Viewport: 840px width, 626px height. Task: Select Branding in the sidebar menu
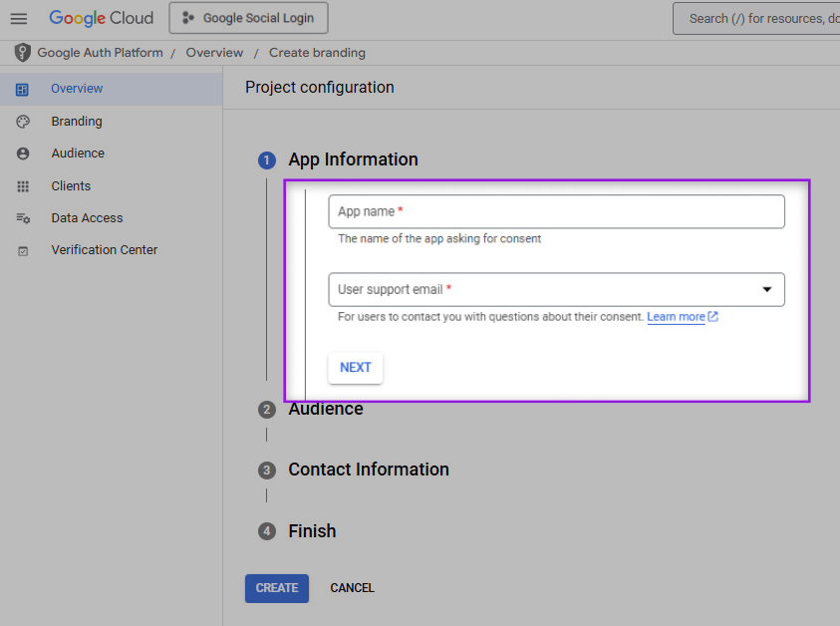[x=77, y=122]
